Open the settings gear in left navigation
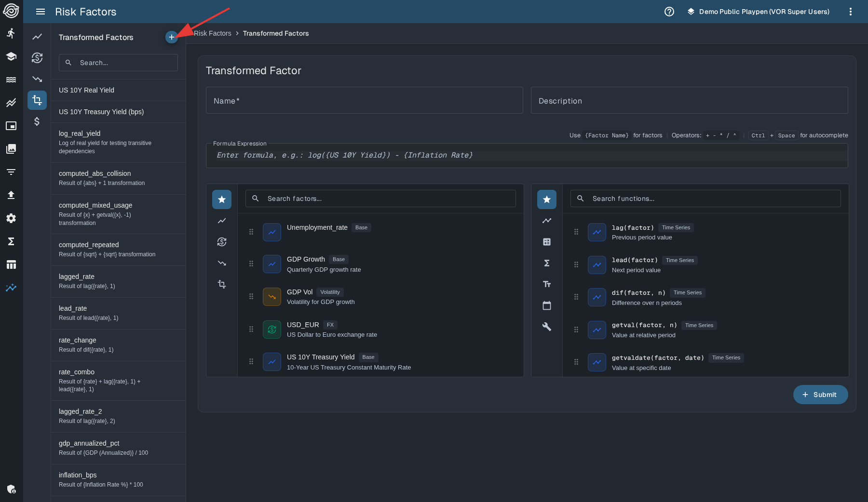 (11, 218)
